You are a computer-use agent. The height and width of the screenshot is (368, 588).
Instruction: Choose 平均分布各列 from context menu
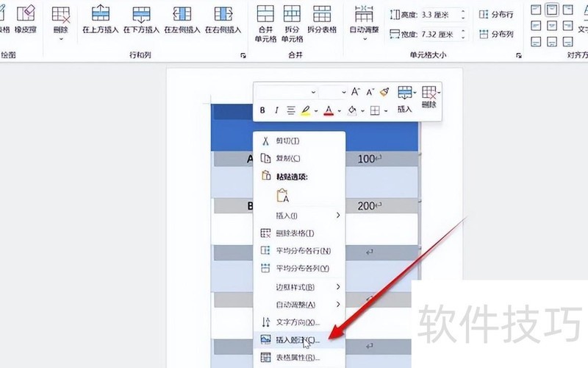(299, 268)
